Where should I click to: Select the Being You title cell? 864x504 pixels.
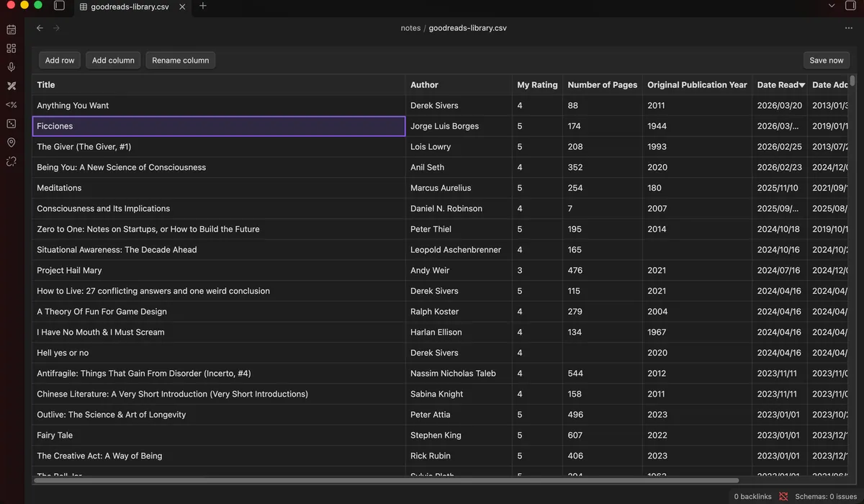click(x=219, y=167)
